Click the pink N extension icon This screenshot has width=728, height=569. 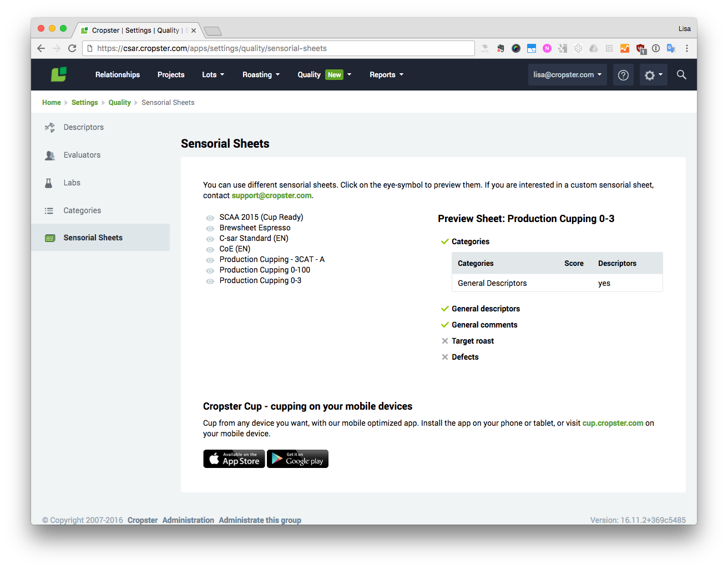click(x=547, y=48)
